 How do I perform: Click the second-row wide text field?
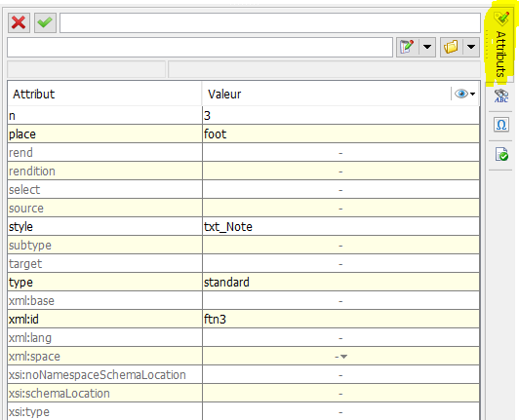(200, 47)
